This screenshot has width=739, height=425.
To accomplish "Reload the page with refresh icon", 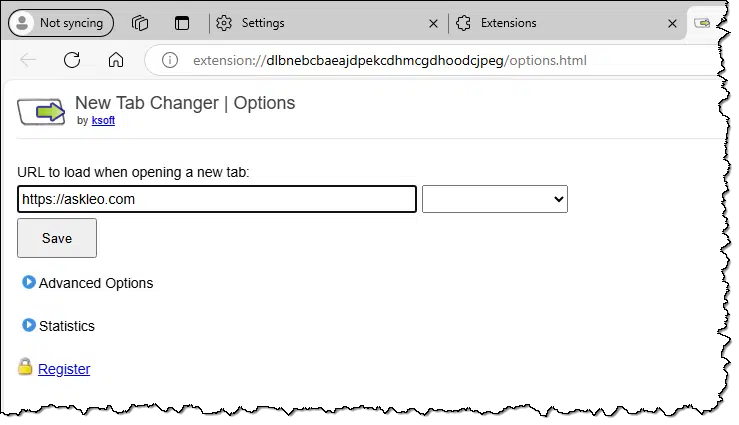I will (72, 60).
